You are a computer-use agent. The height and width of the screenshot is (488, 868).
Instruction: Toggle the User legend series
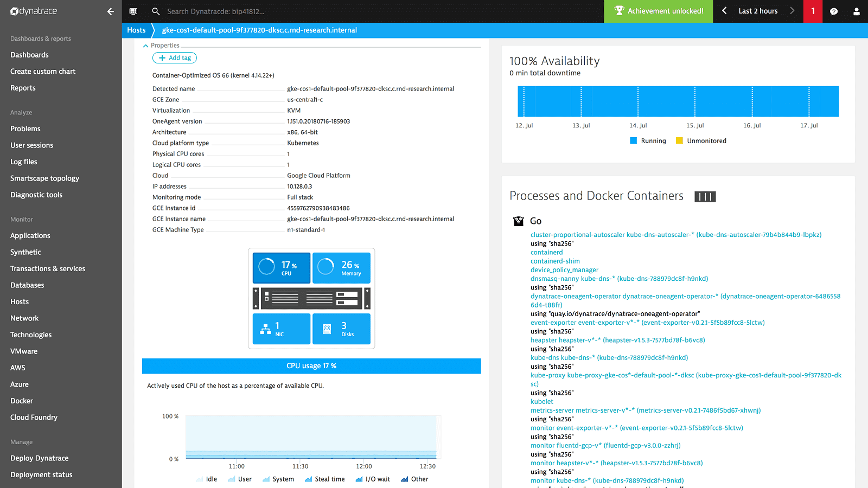point(239,479)
